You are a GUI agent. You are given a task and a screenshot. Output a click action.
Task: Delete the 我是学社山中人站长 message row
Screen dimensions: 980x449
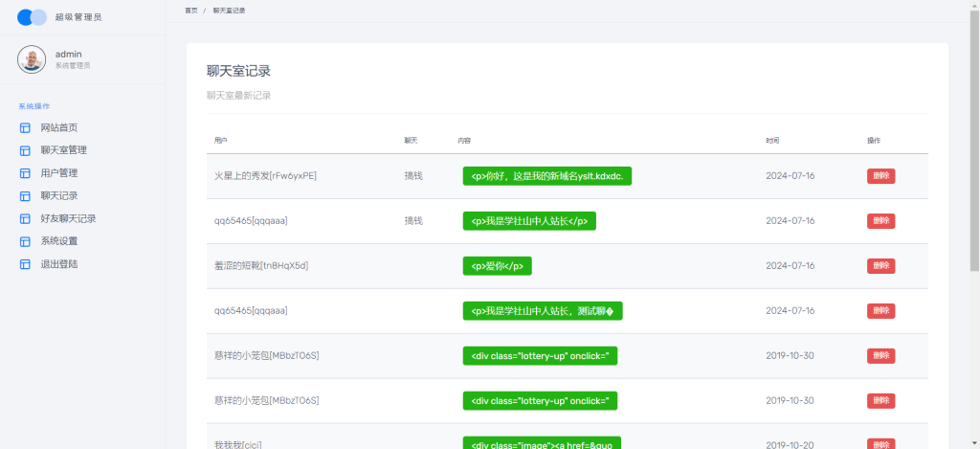[880, 221]
